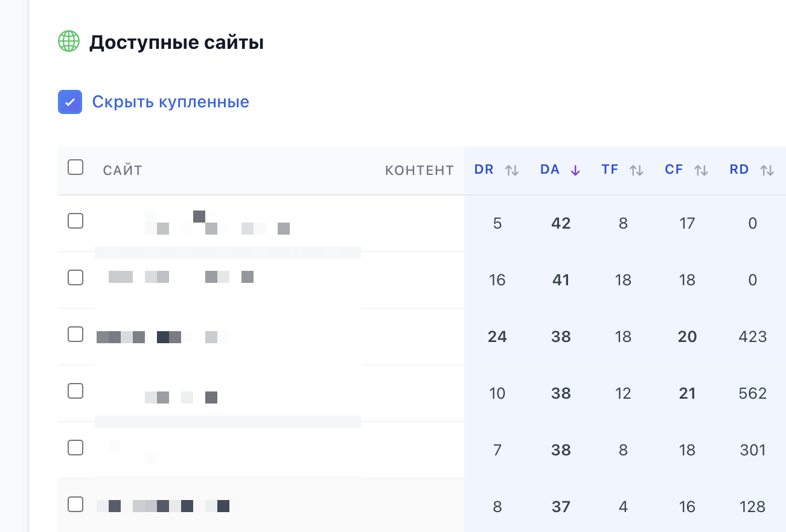
Task: Sort by RD count using the arrows icon
Action: [767, 169]
